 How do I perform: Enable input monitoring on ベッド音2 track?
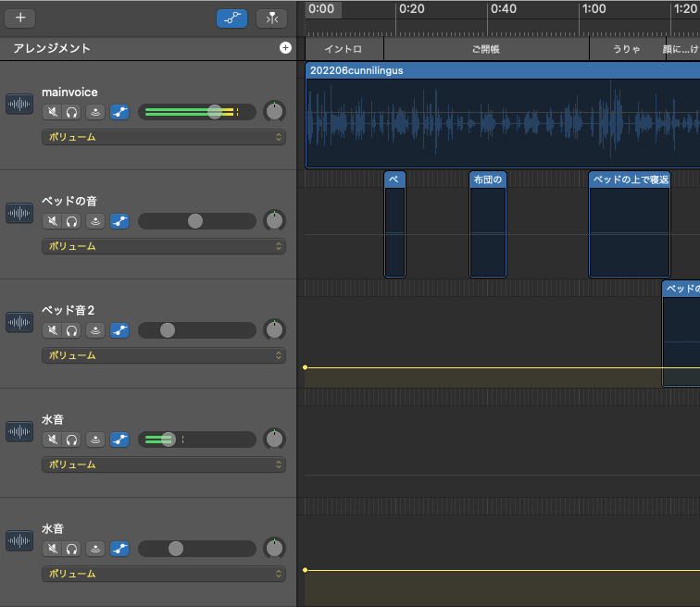pos(95,330)
